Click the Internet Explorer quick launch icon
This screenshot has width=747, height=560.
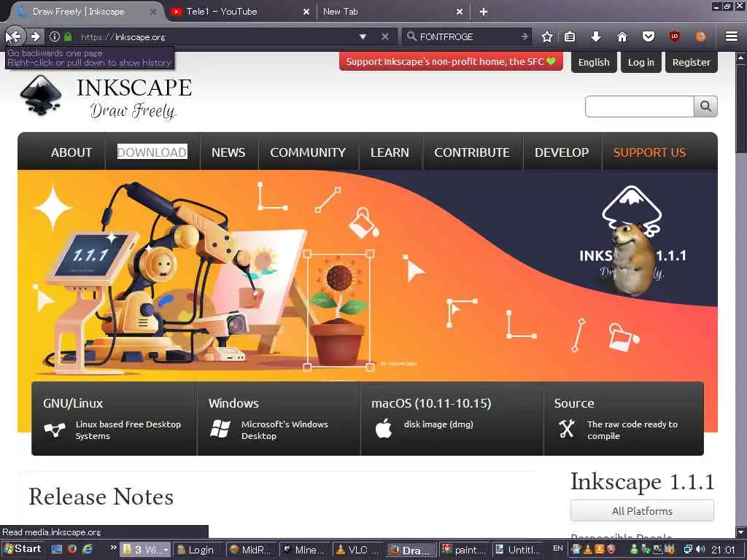(88, 549)
